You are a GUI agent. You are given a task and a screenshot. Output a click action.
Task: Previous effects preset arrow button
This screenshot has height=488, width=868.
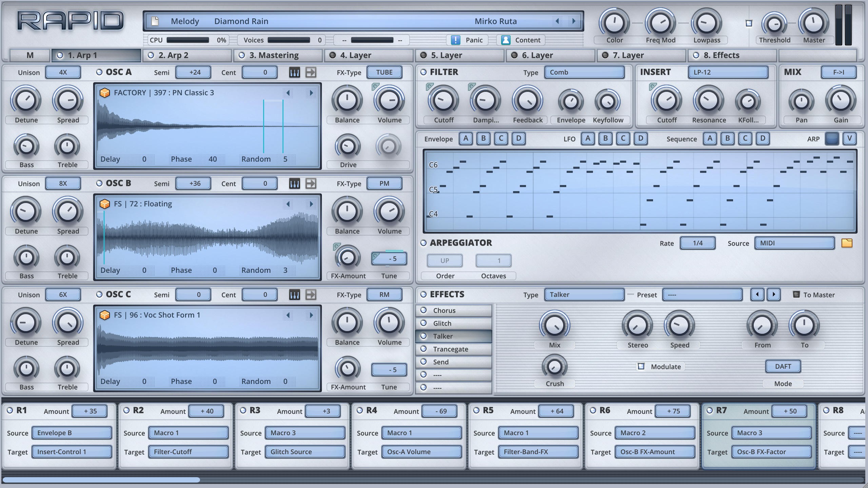click(x=757, y=294)
